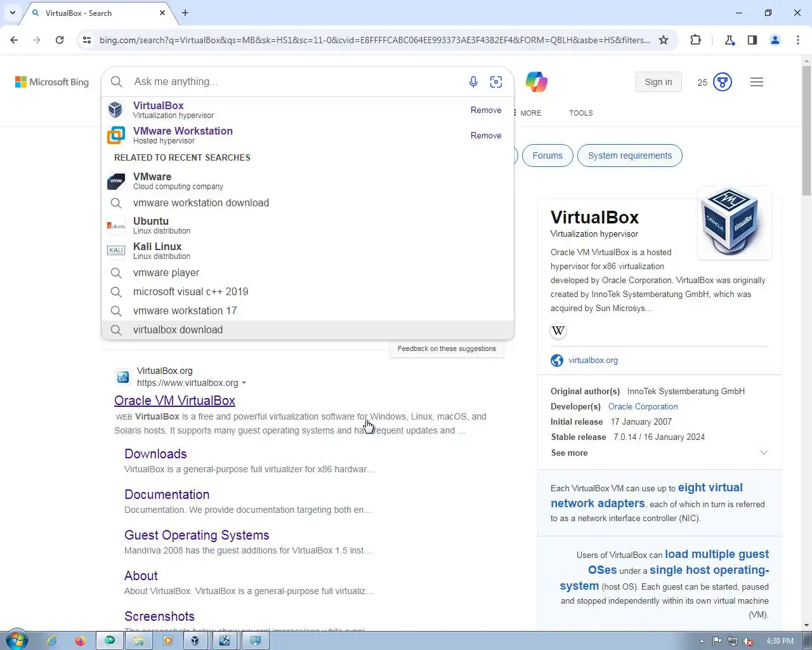Viewport: 812px width, 650px height.
Task: Open TOOLS search menu
Action: (x=580, y=113)
